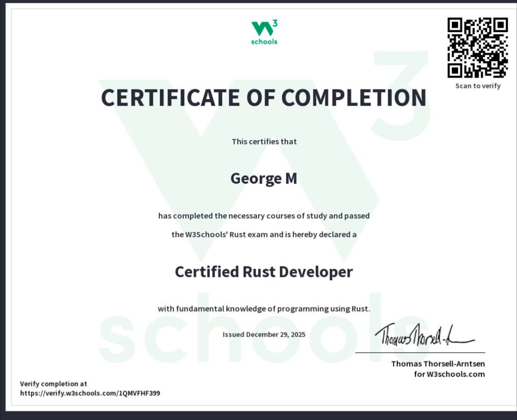
Task: Select the 'CERTIFICATE OF COMPLETION' heading
Action: coord(264,98)
